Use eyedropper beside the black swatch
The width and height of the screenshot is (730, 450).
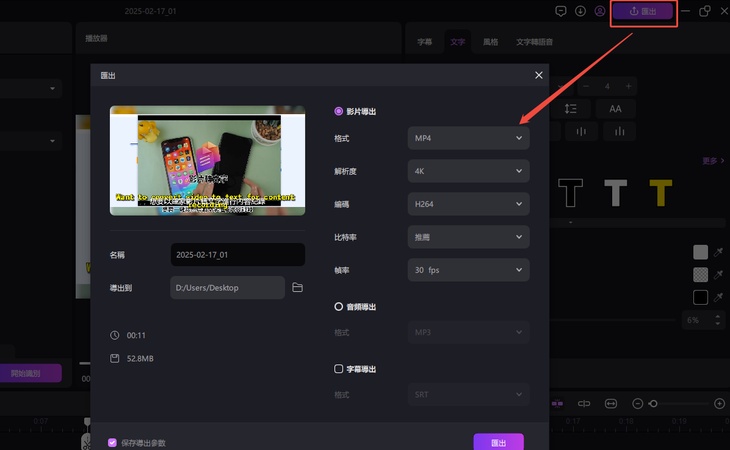click(x=719, y=297)
